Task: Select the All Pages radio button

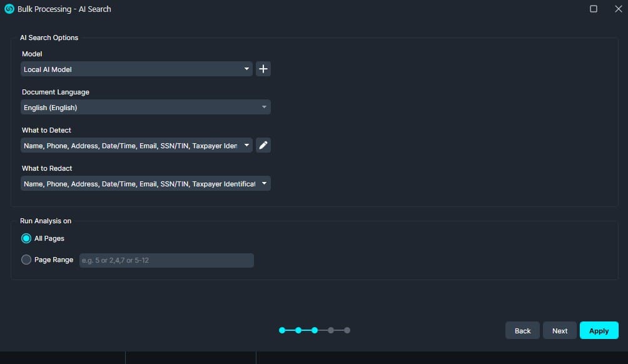Action: 26,238
